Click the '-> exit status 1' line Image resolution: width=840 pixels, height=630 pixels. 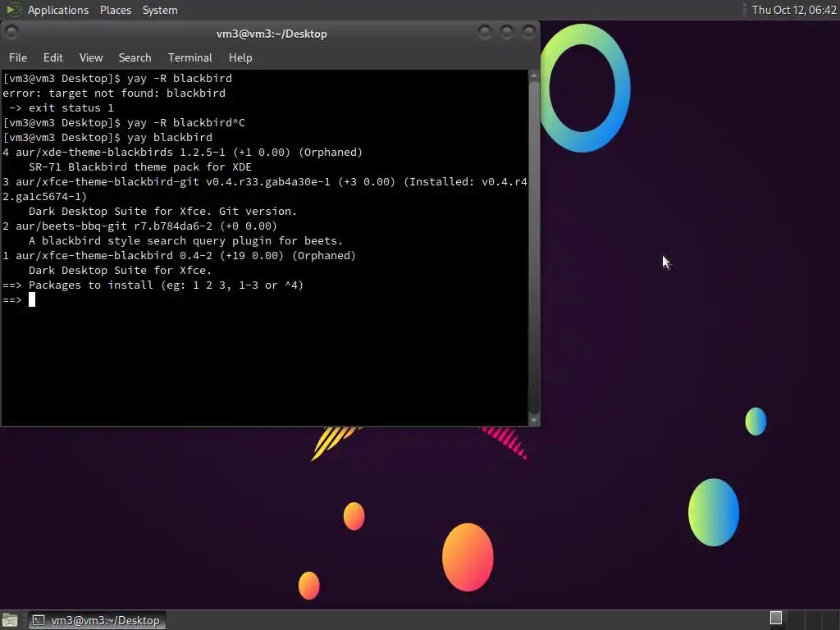[x=61, y=107]
